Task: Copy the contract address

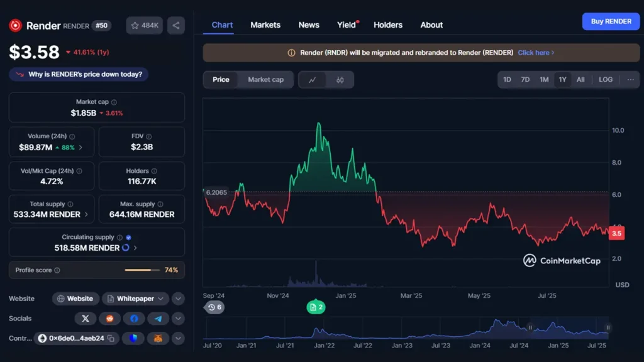Action: tap(111, 338)
